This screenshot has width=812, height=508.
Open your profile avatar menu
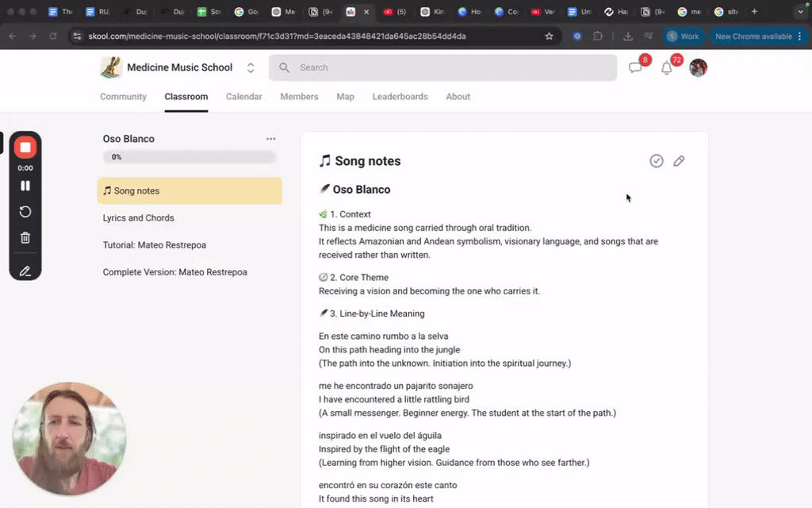point(698,67)
